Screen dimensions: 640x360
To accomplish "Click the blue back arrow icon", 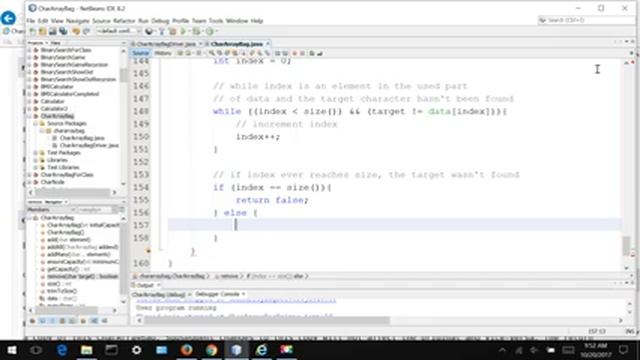I will coord(8,18).
